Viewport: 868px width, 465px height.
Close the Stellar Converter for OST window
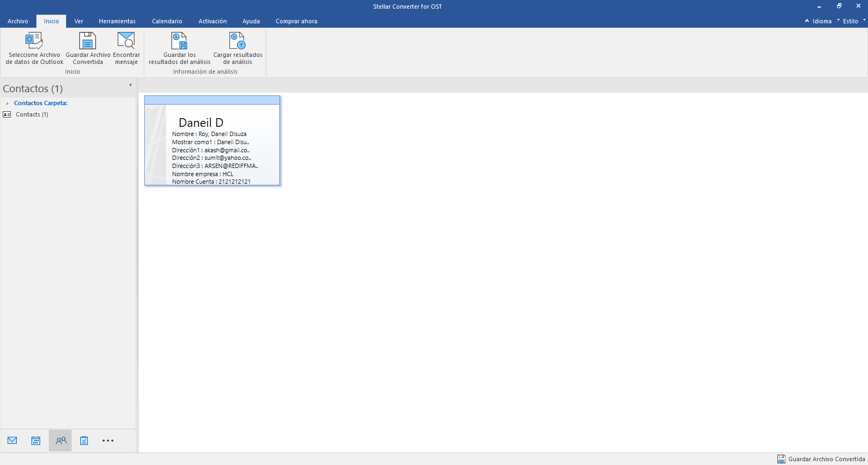pos(858,6)
